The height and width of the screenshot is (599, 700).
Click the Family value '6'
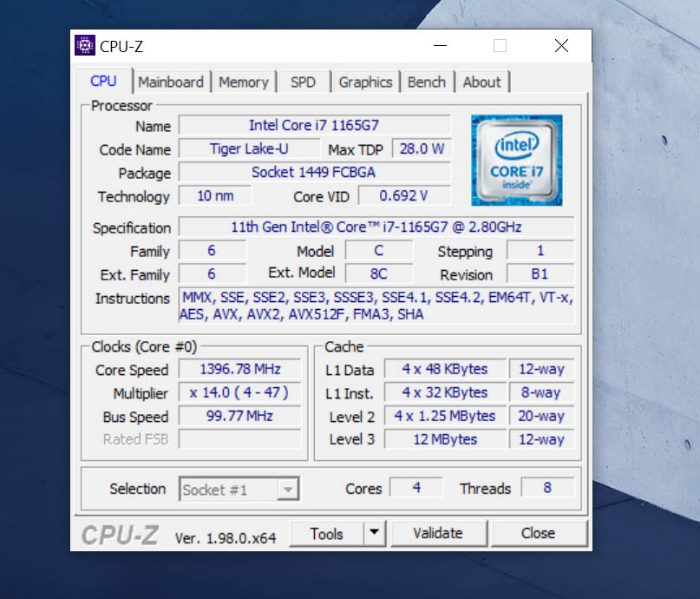pyautogui.click(x=212, y=251)
